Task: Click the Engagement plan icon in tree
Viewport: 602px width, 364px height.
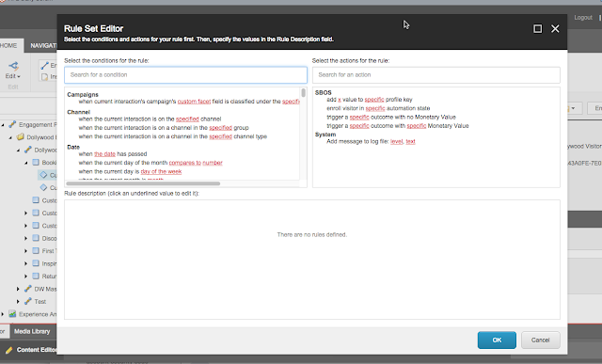Action: [x=12, y=124]
